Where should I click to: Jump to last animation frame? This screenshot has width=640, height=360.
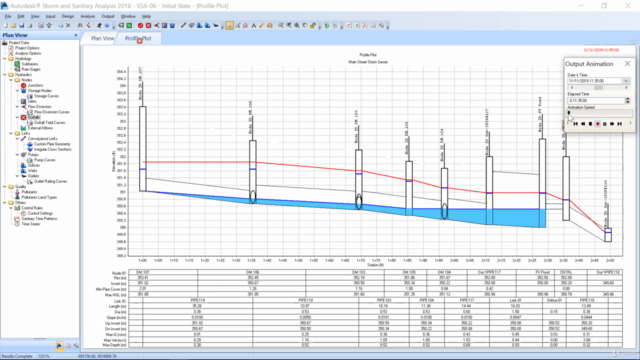point(620,124)
